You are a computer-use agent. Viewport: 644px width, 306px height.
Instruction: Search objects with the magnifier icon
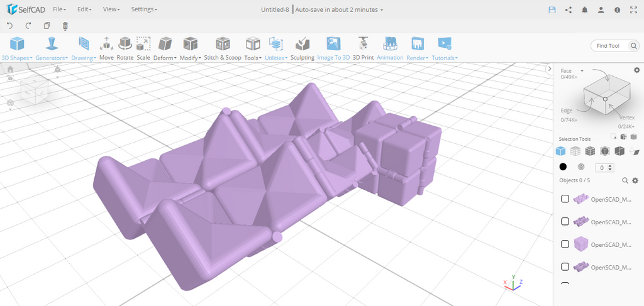click(x=625, y=180)
